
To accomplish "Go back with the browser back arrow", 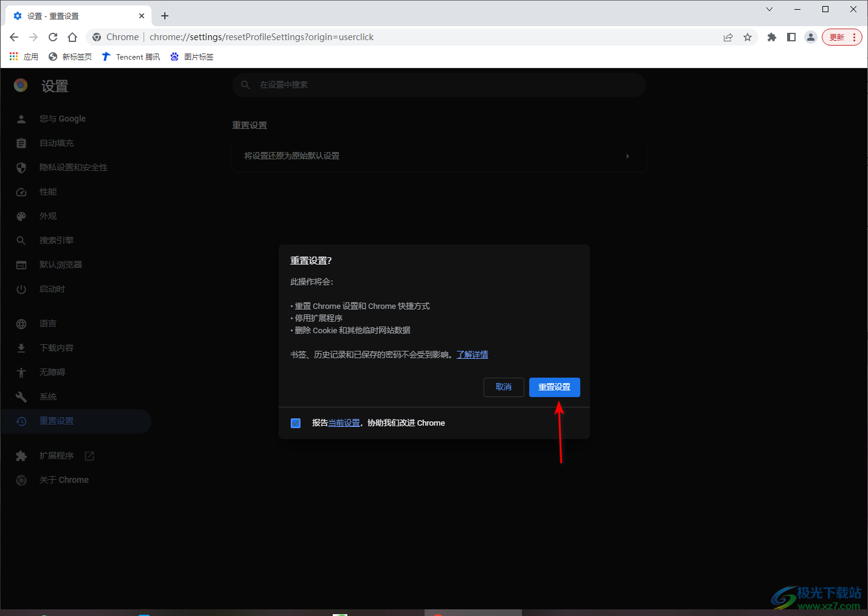I will point(14,37).
